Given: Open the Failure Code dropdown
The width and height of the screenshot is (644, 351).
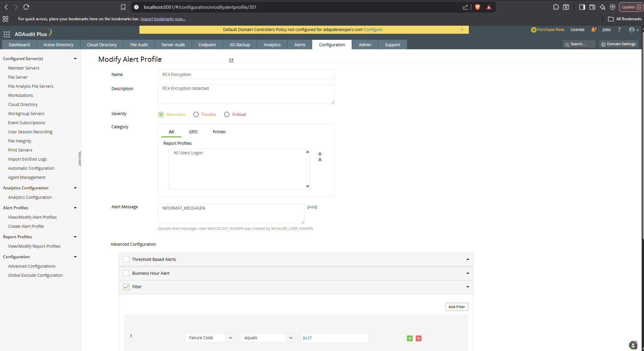Looking at the screenshot, I should [210, 338].
